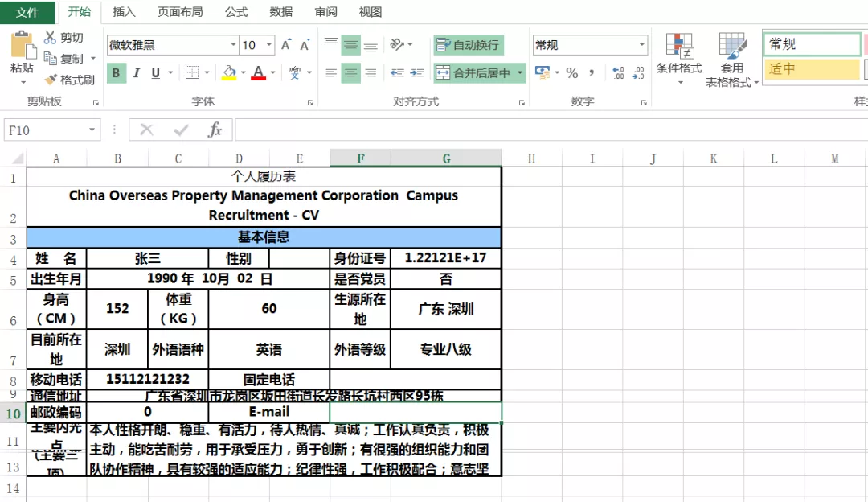Expand fill color dropdown arrow
The height and width of the screenshot is (502, 868).
click(243, 72)
